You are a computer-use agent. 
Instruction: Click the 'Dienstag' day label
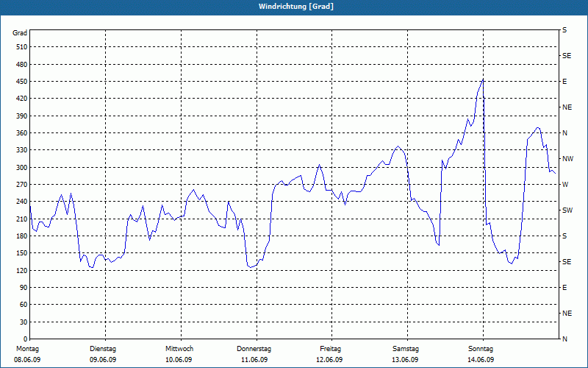tap(103, 349)
